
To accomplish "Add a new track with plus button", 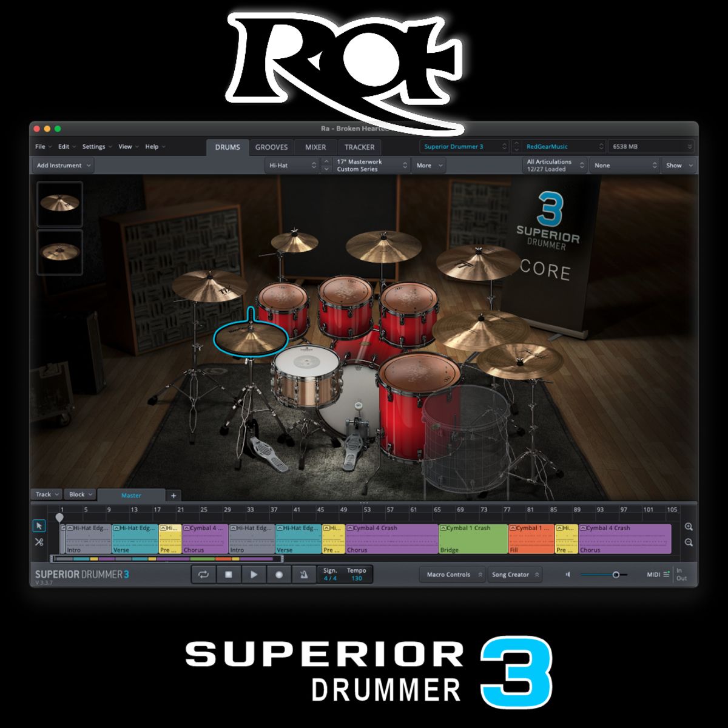I will click(x=174, y=495).
